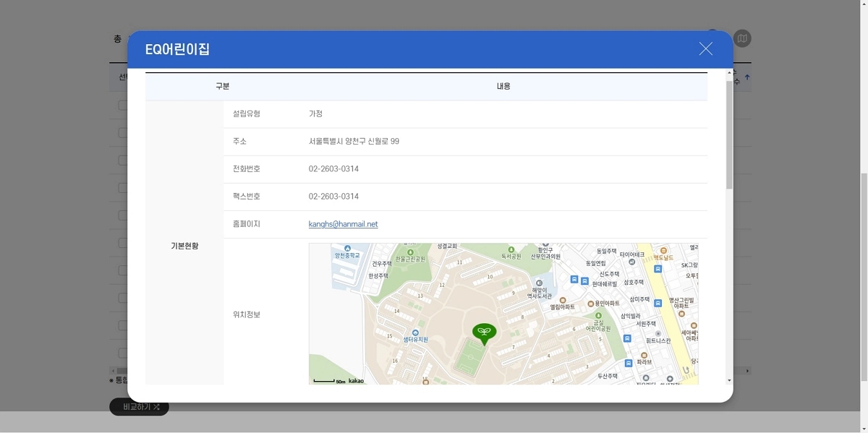This screenshot has width=868, height=433.
Task: Select the bus stop icon beside 파라바
Action: (629, 362)
